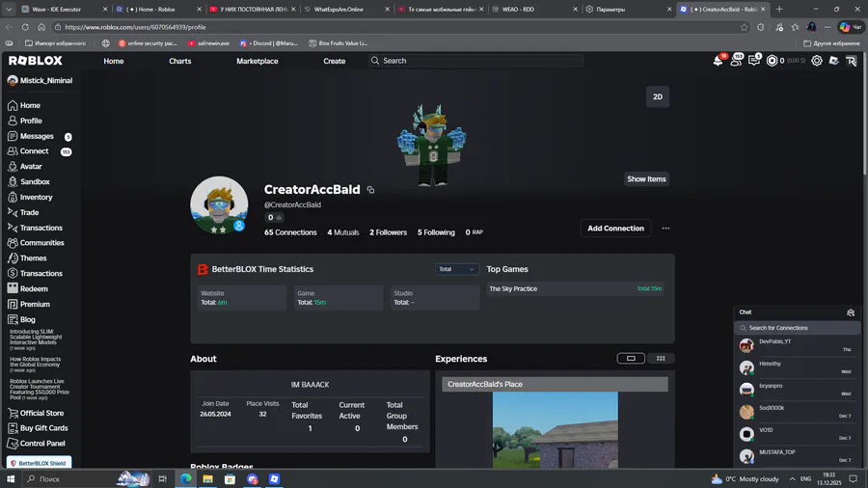
Task: Click the Roblox logo
Action: coord(36,61)
